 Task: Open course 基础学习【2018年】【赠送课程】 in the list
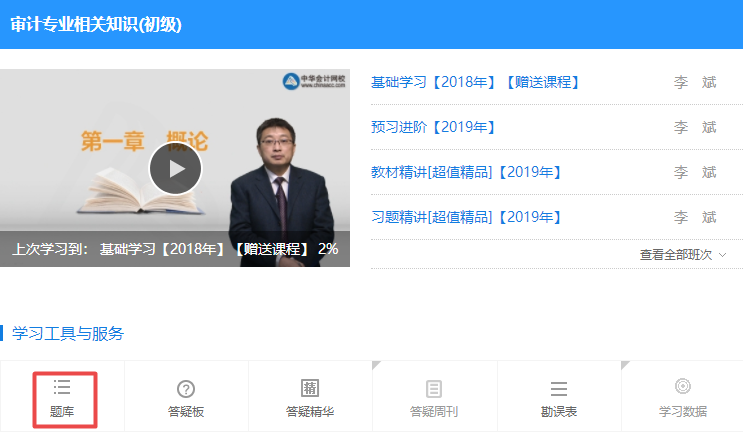(475, 82)
